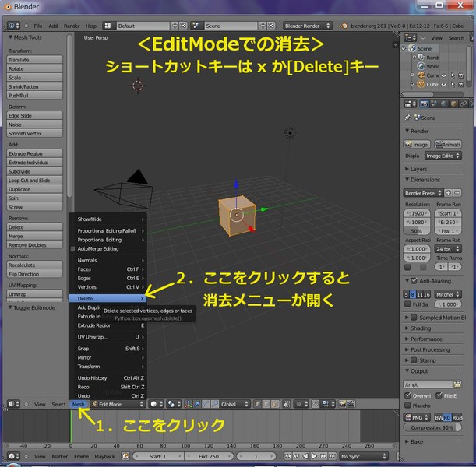
Task: Click the scene browse icon beside Scene
Action: point(196,26)
